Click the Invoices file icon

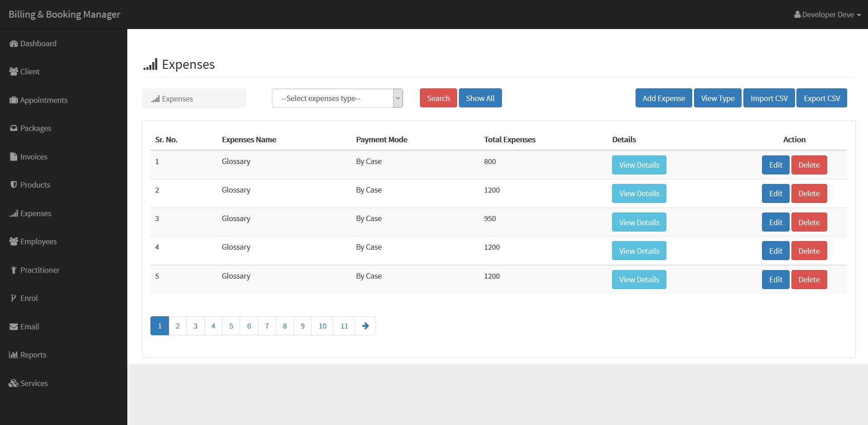[x=14, y=157]
